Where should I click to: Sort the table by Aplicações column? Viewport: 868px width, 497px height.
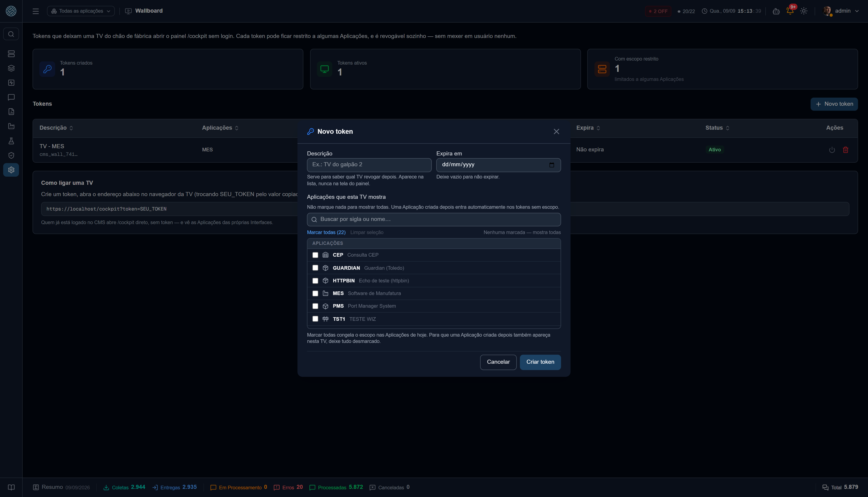tap(220, 128)
